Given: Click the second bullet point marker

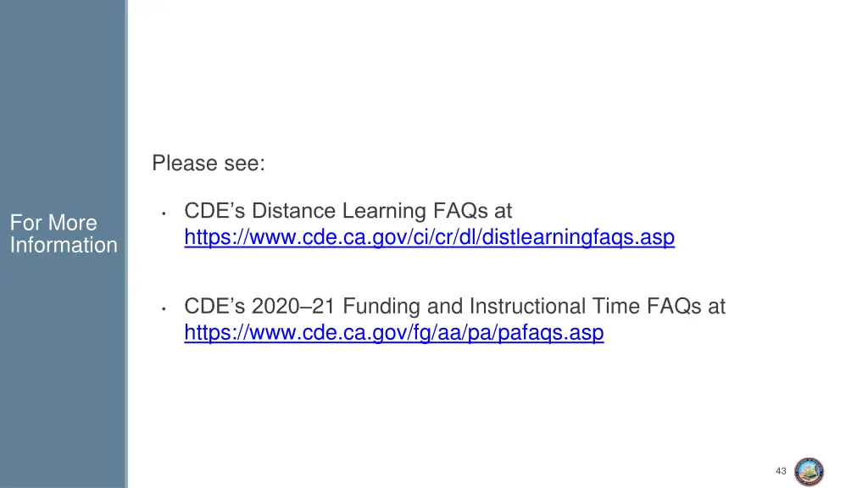Looking at the screenshot, I should tap(164, 308).
